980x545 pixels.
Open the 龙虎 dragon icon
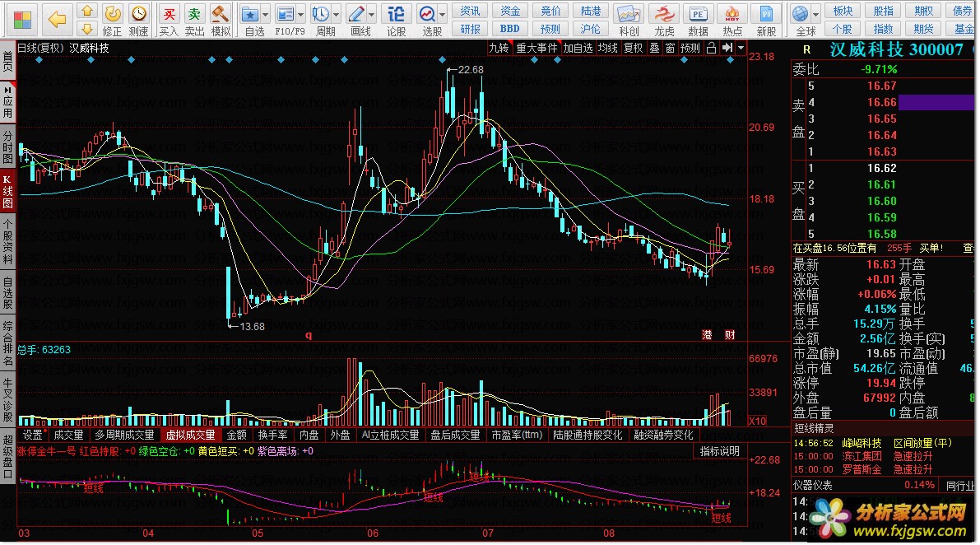click(x=664, y=14)
